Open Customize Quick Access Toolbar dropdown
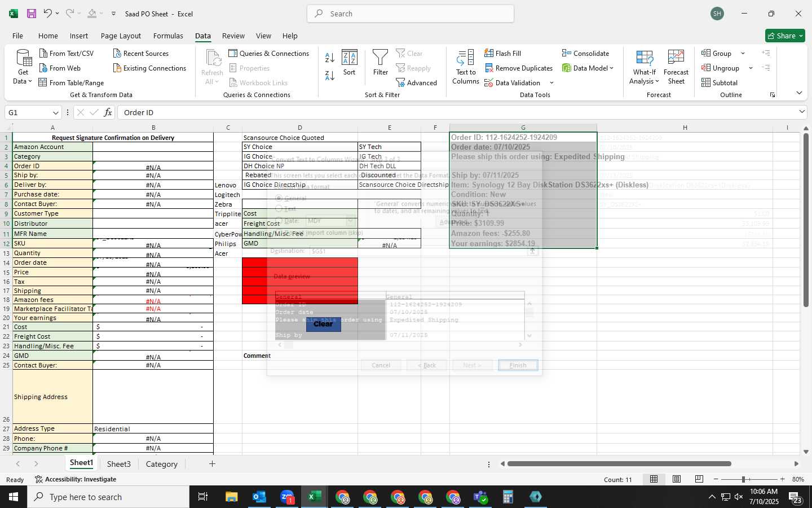The height and width of the screenshot is (508, 812). pyautogui.click(x=113, y=14)
